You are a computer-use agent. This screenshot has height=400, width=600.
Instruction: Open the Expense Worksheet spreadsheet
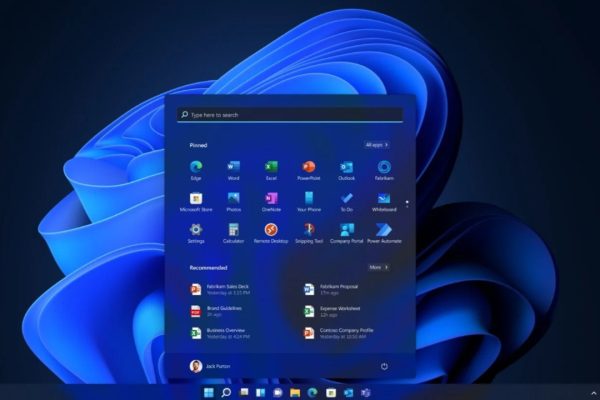pos(332,311)
